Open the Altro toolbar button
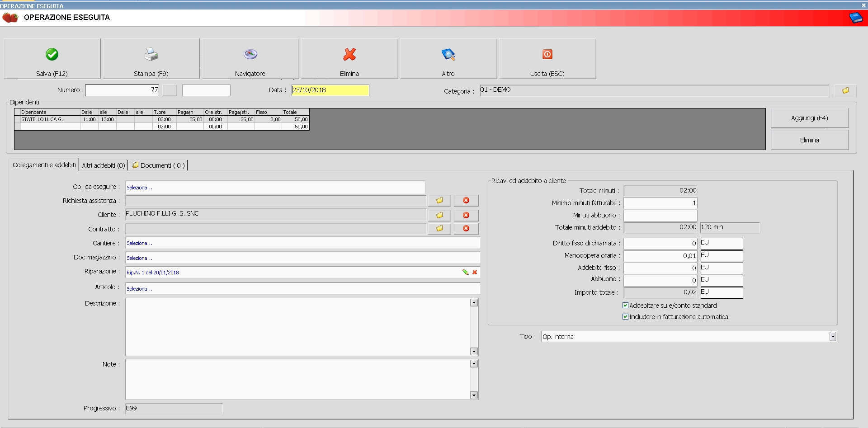The height and width of the screenshot is (428, 868). point(448,59)
